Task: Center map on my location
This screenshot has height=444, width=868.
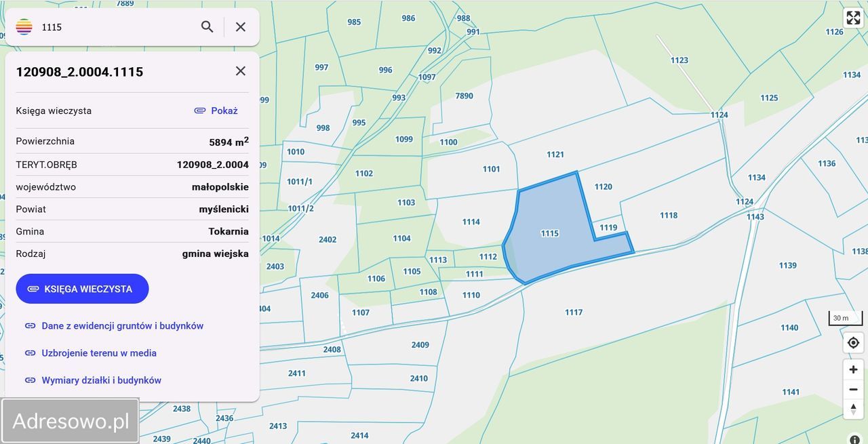Action: click(x=853, y=343)
